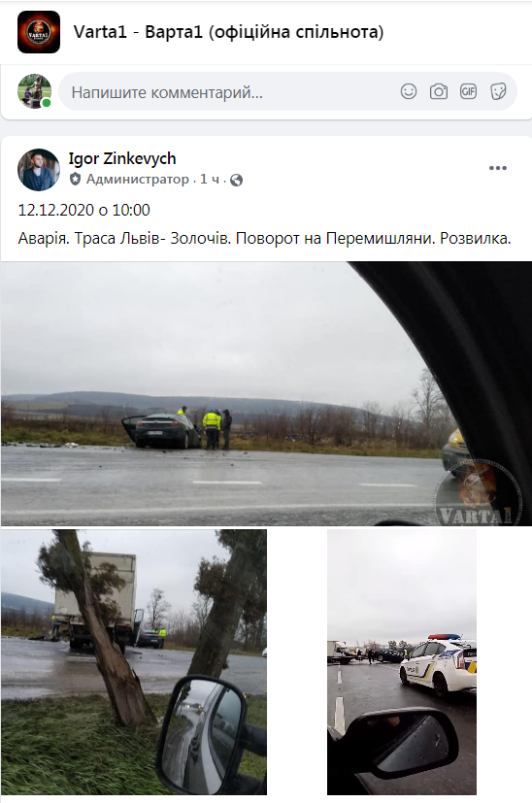Image resolution: width=532 pixels, height=803 pixels.
Task: Open the emoji picker in comment box
Action: pyautogui.click(x=408, y=91)
